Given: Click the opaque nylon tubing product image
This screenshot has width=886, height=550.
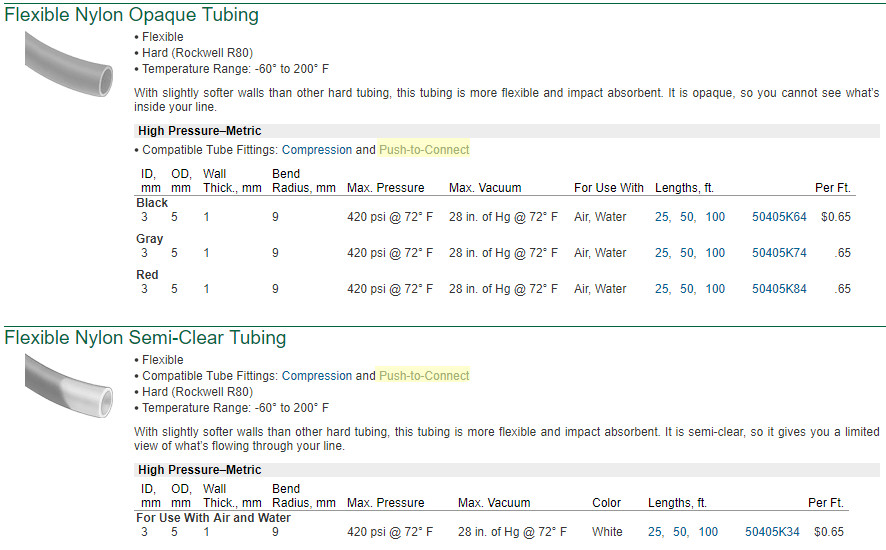Looking at the screenshot, I should (x=66, y=62).
